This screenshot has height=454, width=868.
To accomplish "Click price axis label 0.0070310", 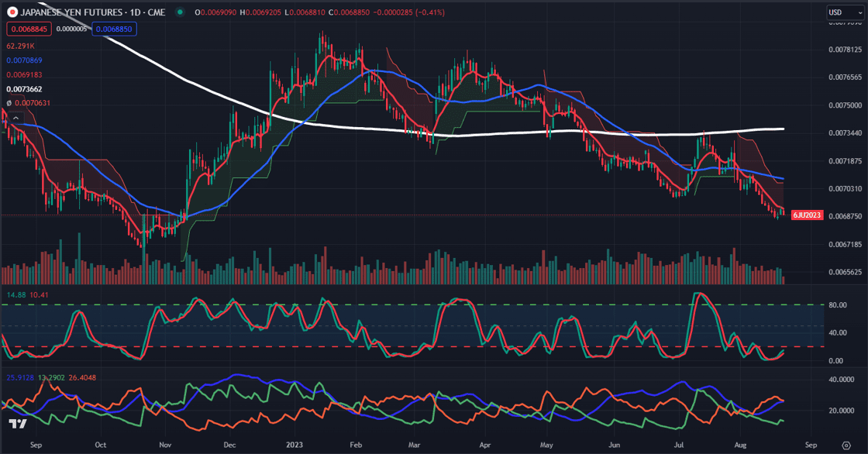I will (845, 189).
